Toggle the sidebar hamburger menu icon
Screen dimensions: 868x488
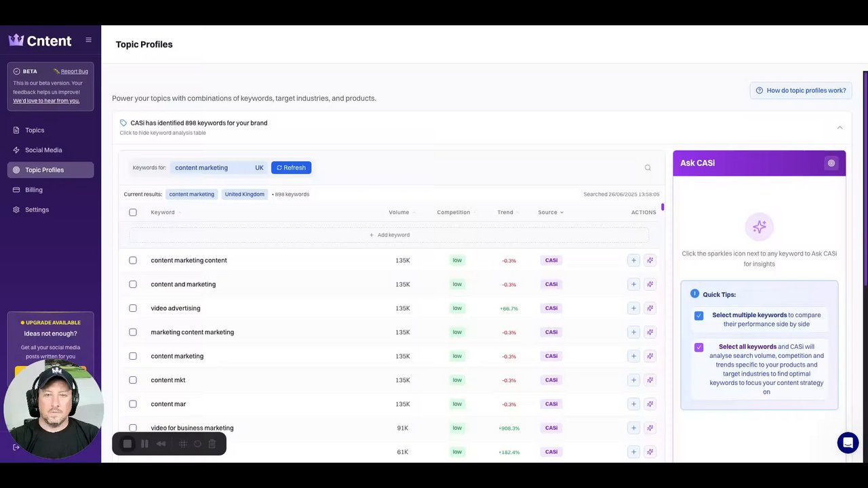(x=88, y=40)
